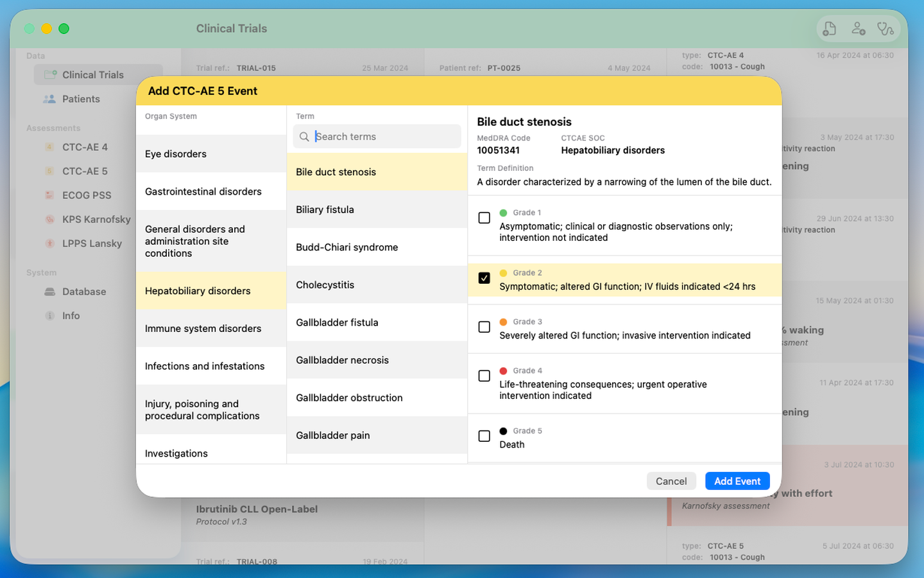Click the green Grade 1 color dot
Screen dimensions: 924x578
[503, 213]
